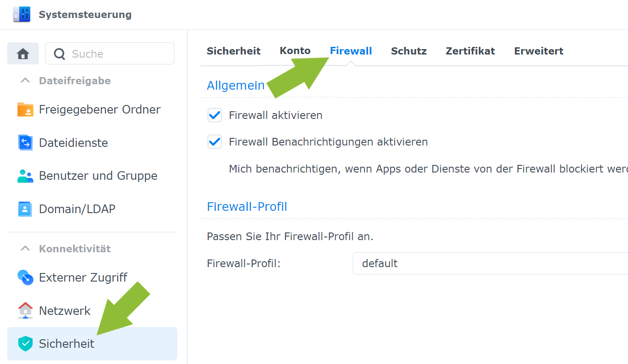Open Dateidienste icon in sidebar
The width and height of the screenshot is (628, 364).
(25, 143)
